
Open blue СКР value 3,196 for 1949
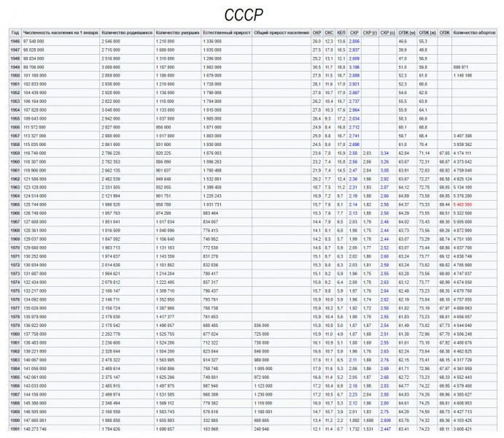click(354, 67)
